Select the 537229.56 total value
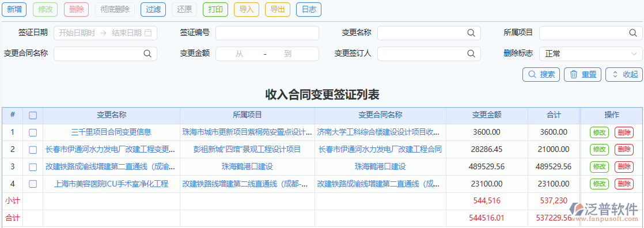 554,218
